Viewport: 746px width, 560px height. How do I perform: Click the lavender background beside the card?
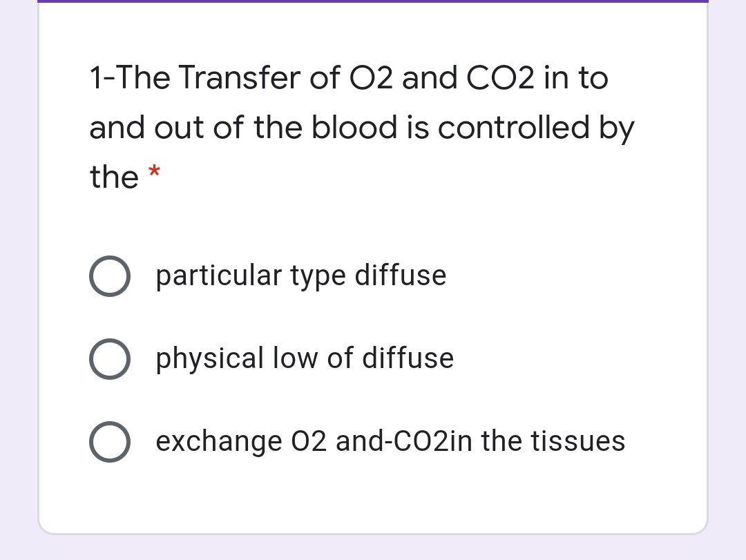[17, 276]
